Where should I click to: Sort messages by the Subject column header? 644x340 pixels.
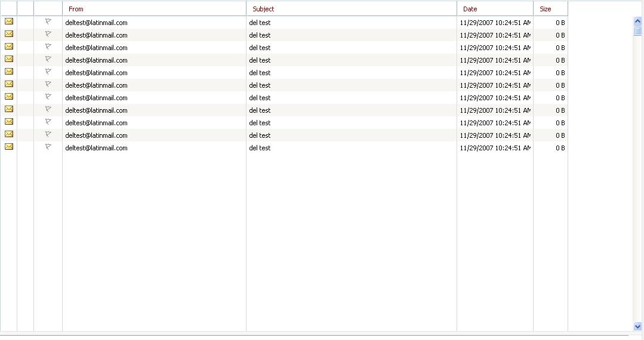[263, 9]
